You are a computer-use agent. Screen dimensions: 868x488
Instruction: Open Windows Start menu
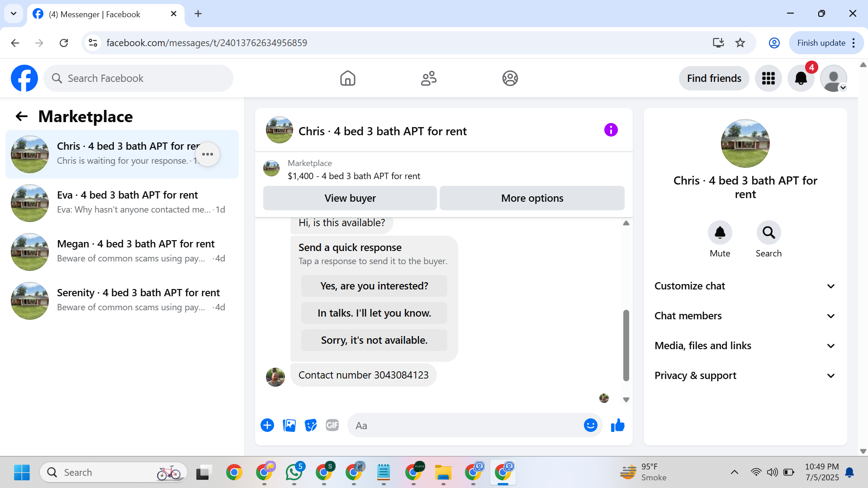(x=22, y=472)
